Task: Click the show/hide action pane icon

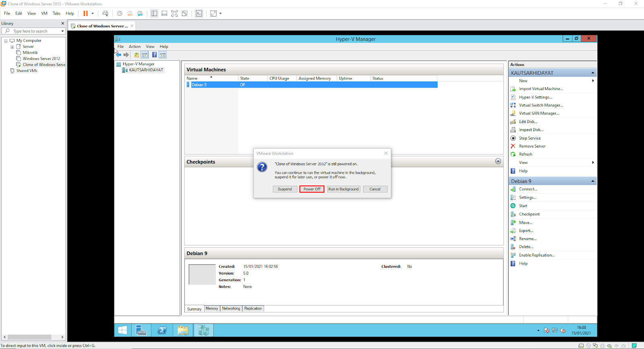Action: (163, 55)
